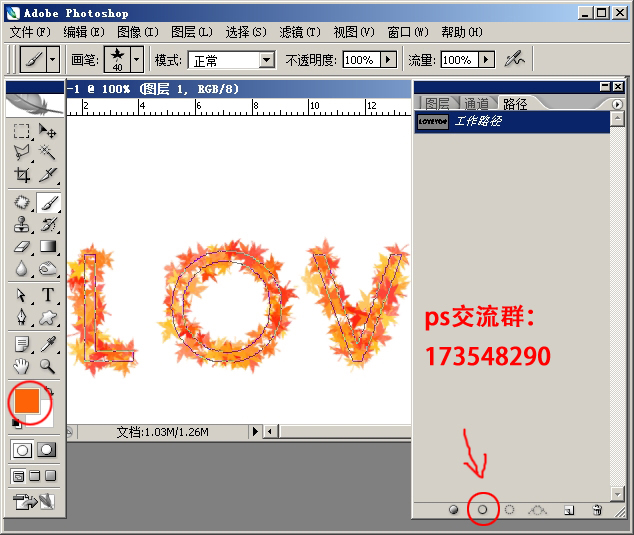Open 窗口(W) menu
This screenshot has height=535, width=634.
click(x=408, y=32)
